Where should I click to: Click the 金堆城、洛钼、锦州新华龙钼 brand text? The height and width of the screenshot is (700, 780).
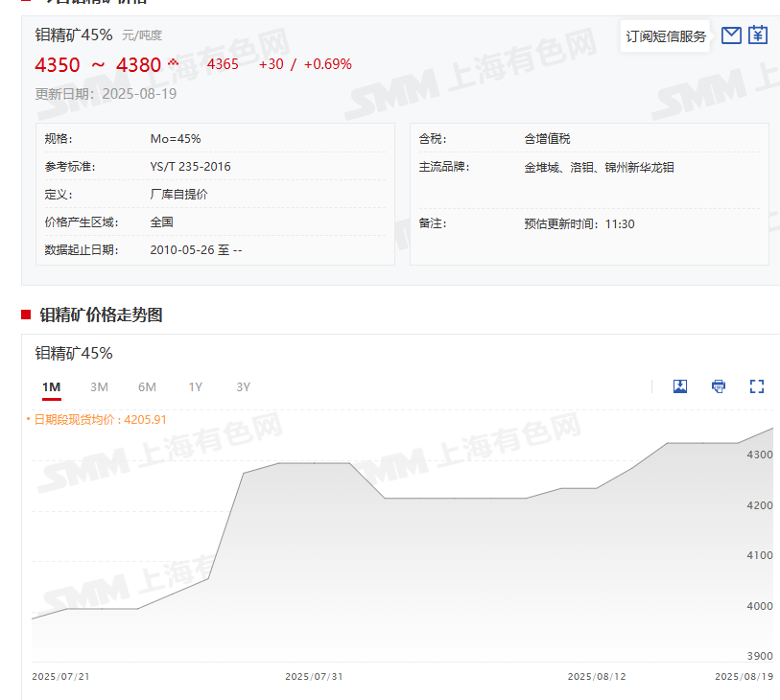point(599,168)
